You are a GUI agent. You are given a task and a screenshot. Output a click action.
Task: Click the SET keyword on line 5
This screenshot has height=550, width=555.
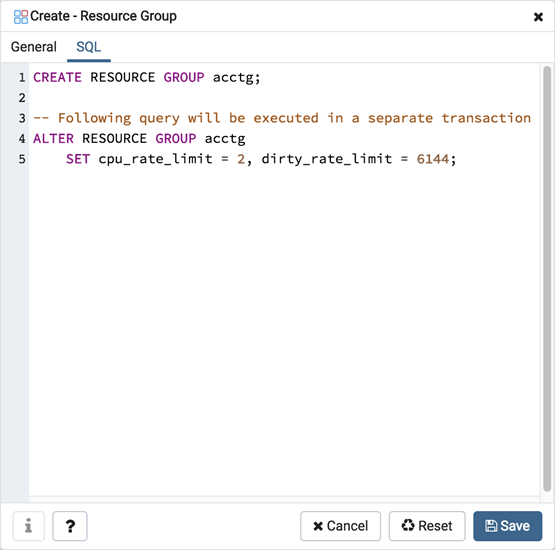78,159
